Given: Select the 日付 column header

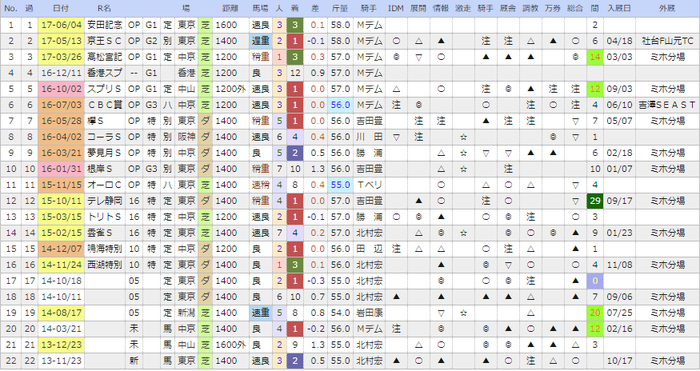Looking at the screenshot, I should (61, 8).
